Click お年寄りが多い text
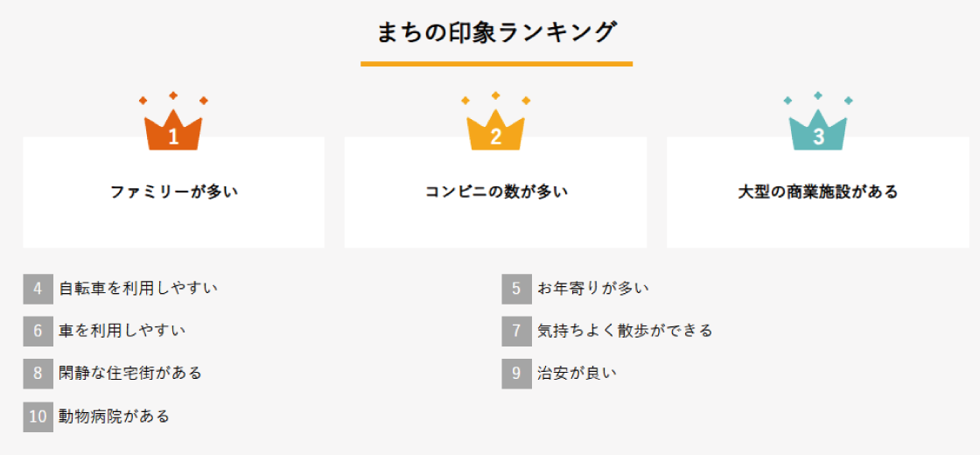This screenshot has height=455, width=980. coord(592,288)
